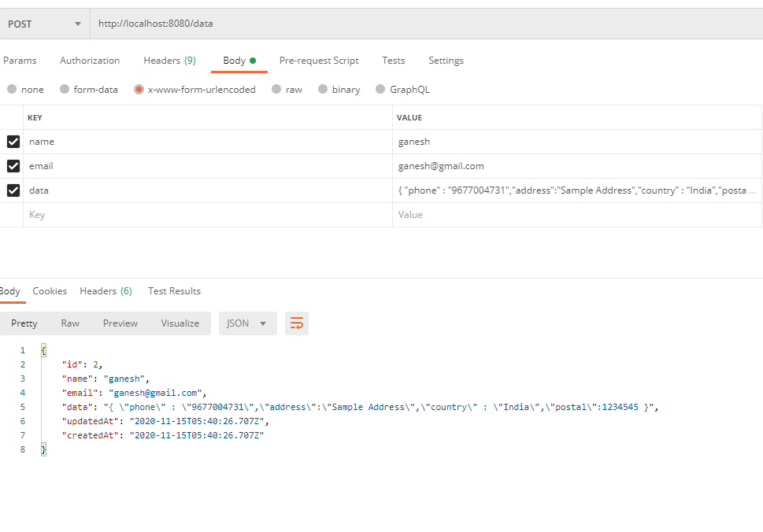Expand the JSON format dropdown
This screenshot has height=532, width=763.
click(247, 323)
